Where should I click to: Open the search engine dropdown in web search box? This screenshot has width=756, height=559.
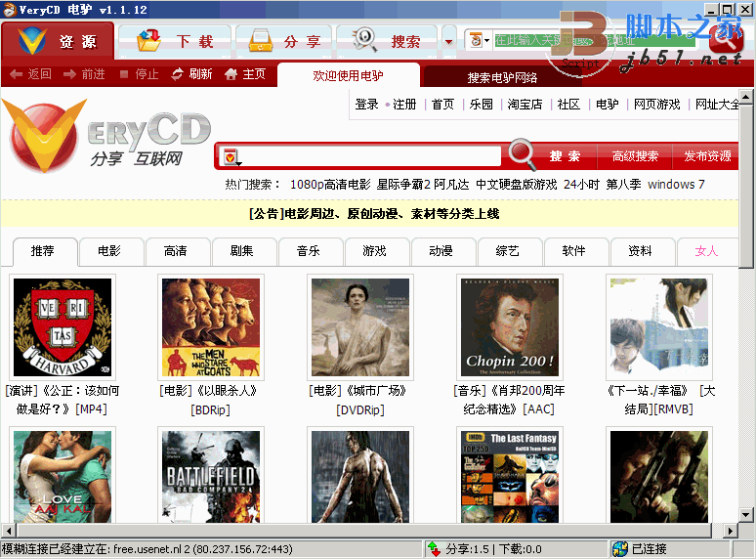click(x=231, y=157)
